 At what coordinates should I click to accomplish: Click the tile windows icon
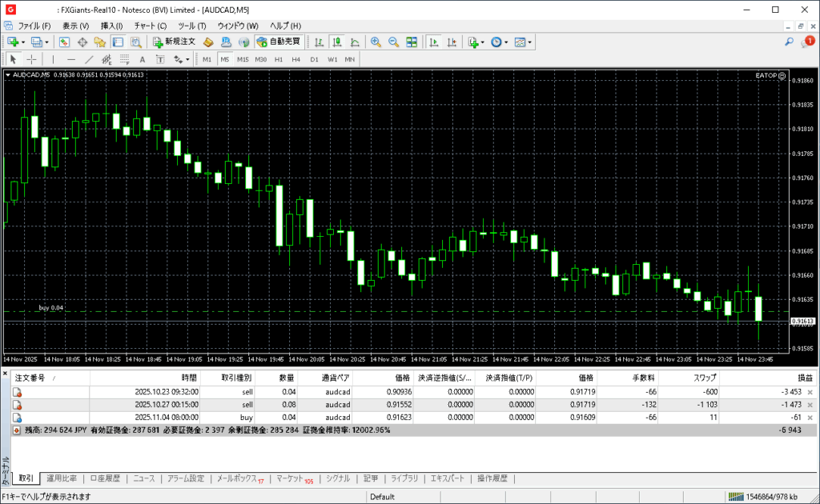[412, 42]
